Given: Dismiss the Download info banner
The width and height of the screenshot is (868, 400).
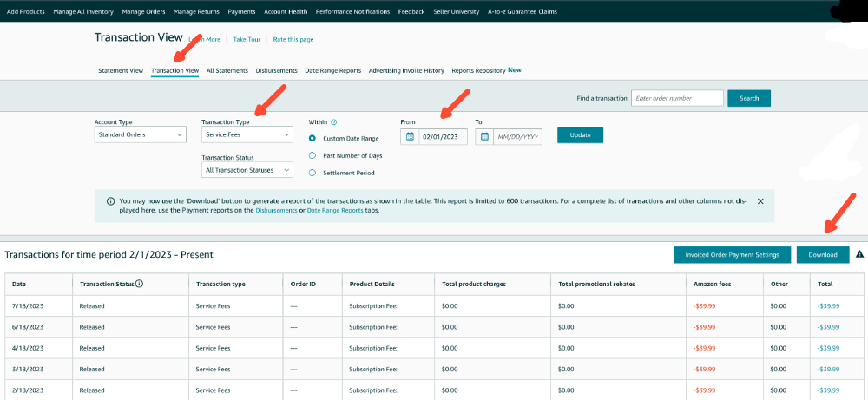Looking at the screenshot, I should pyautogui.click(x=760, y=201).
